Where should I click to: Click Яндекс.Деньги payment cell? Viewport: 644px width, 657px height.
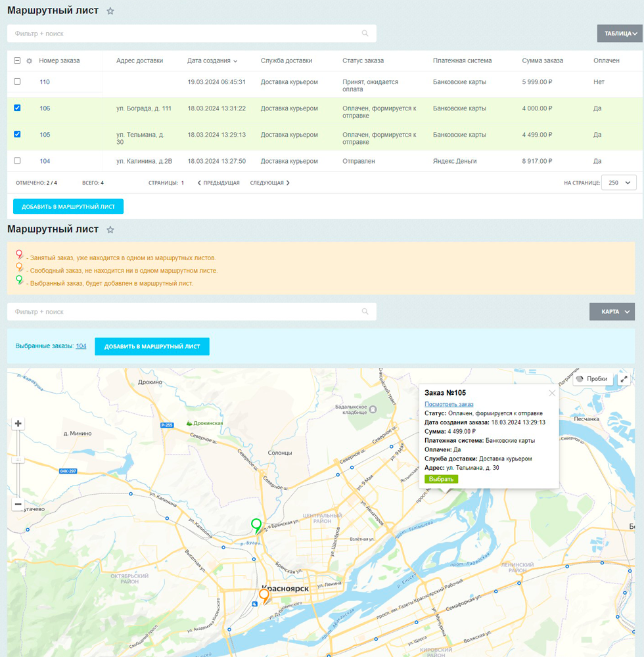tap(455, 162)
